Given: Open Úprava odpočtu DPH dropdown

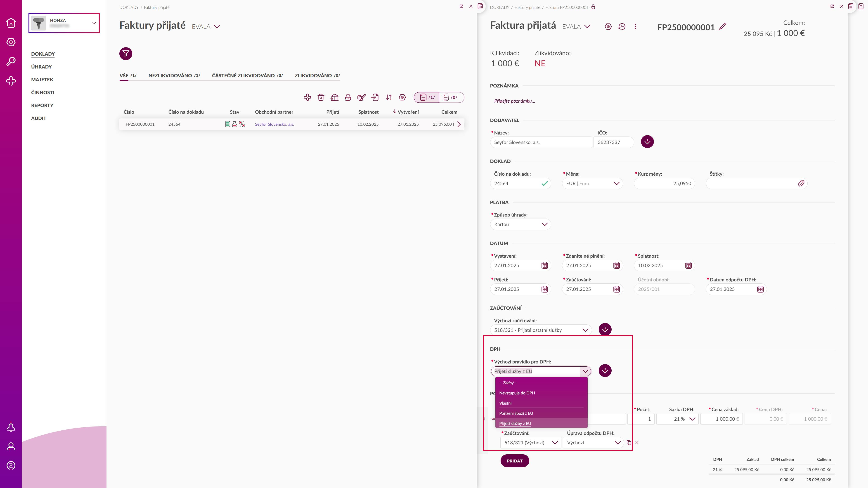Looking at the screenshot, I should coord(593,443).
